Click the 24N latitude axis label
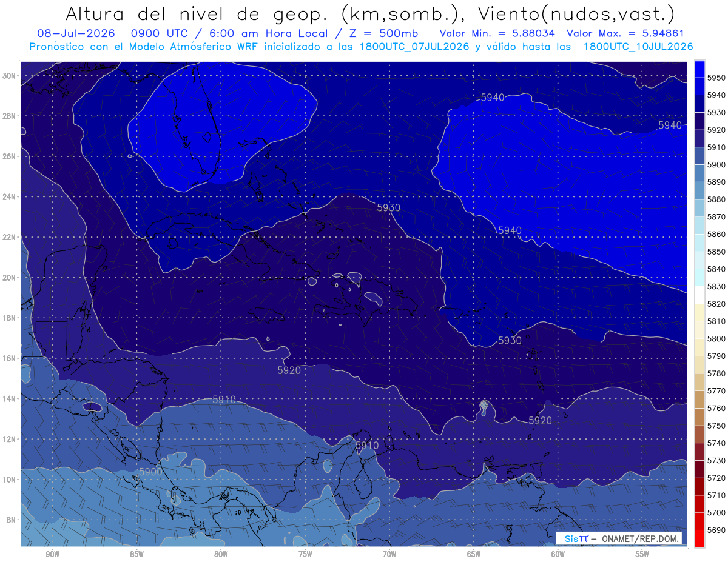728x562 pixels. [9, 197]
